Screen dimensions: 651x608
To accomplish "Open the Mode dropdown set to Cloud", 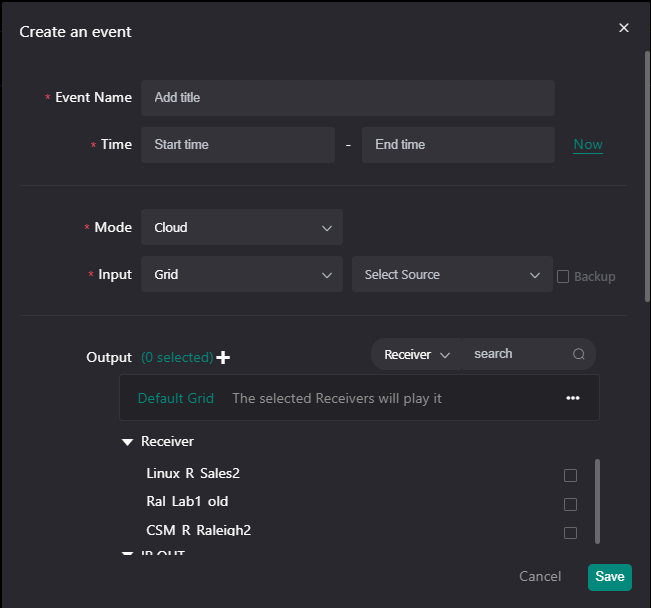I will tap(242, 227).
